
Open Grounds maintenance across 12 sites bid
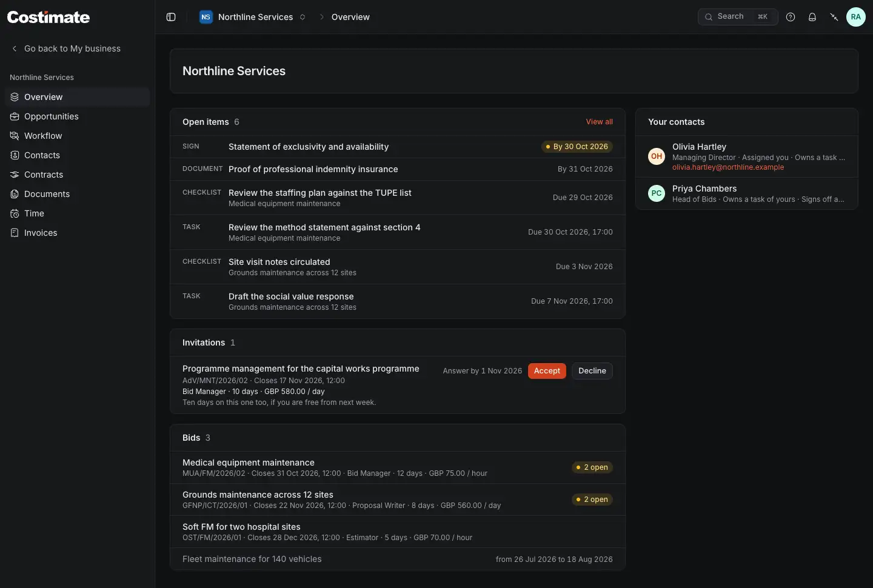(398, 499)
